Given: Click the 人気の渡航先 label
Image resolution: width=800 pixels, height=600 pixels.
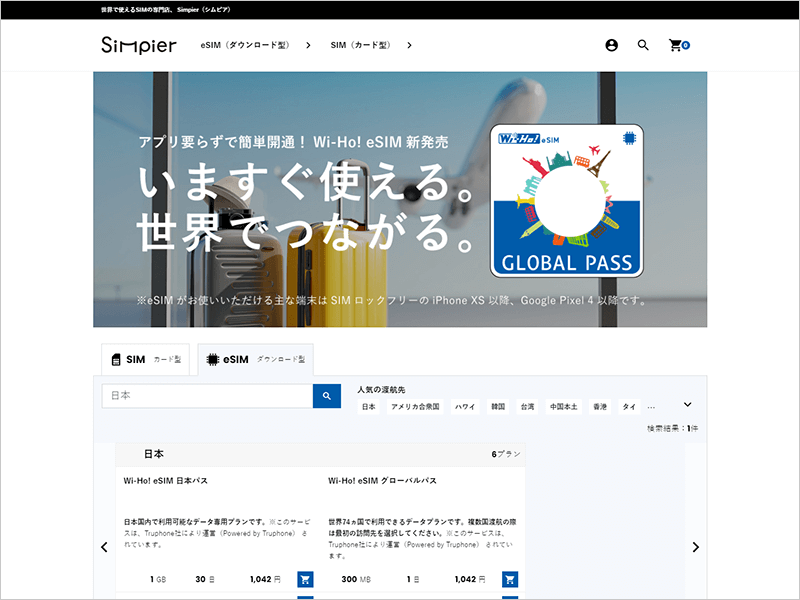Looking at the screenshot, I should point(381,390).
